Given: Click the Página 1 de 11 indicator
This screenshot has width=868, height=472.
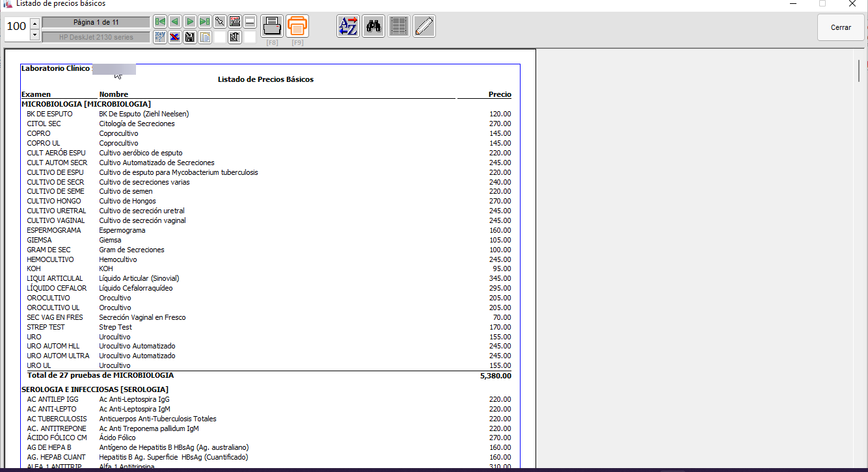Looking at the screenshot, I should 96,22.
